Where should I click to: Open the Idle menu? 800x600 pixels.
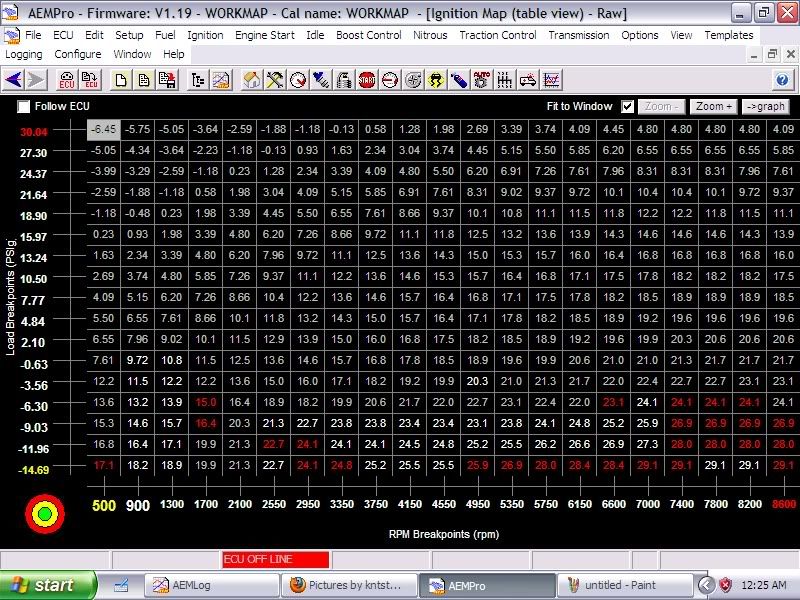pyautogui.click(x=315, y=35)
